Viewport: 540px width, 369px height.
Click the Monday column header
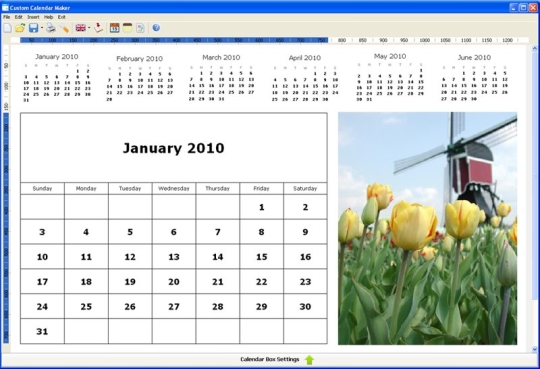click(86, 188)
